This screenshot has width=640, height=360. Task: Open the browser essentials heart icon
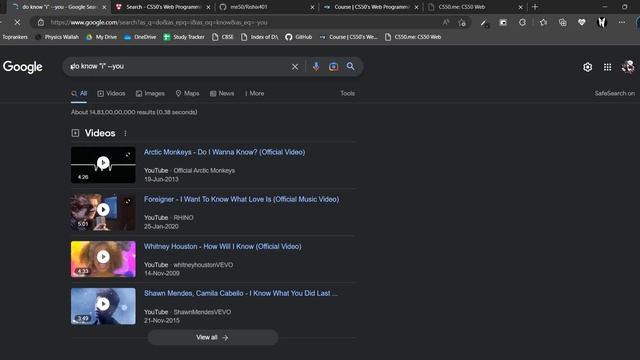(x=582, y=22)
